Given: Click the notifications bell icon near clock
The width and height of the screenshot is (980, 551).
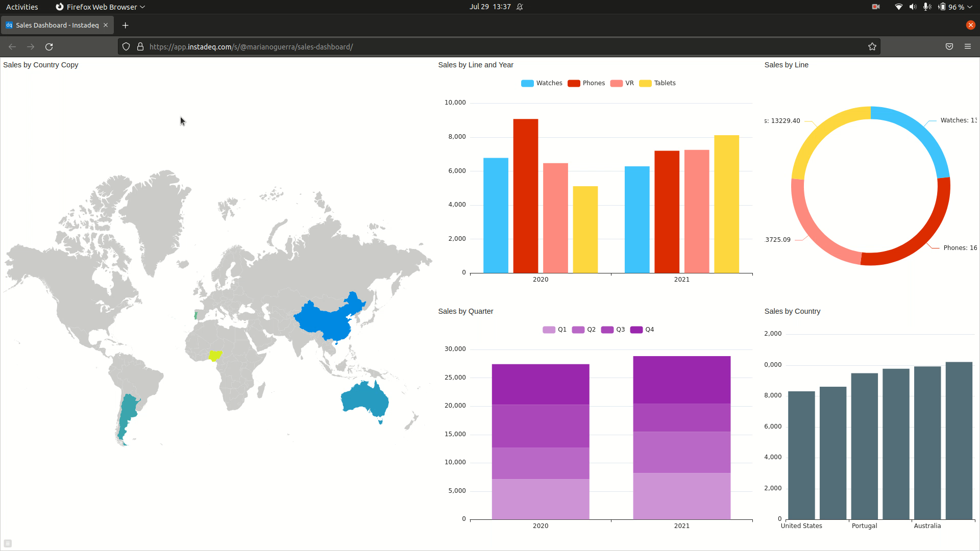Looking at the screenshot, I should tap(520, 7).
